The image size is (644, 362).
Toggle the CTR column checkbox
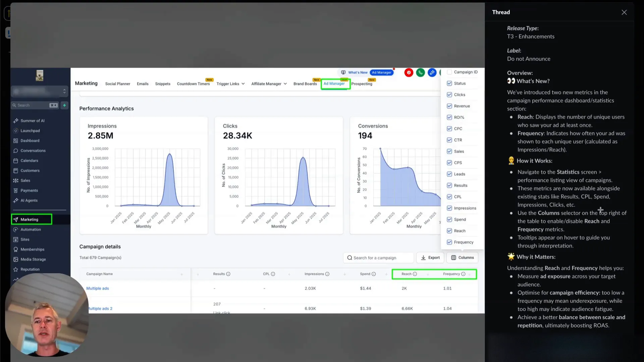(449, 140)
